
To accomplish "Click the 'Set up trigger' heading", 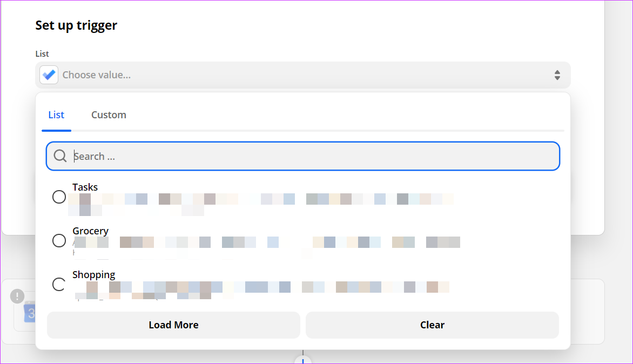I will pos(76,25).
